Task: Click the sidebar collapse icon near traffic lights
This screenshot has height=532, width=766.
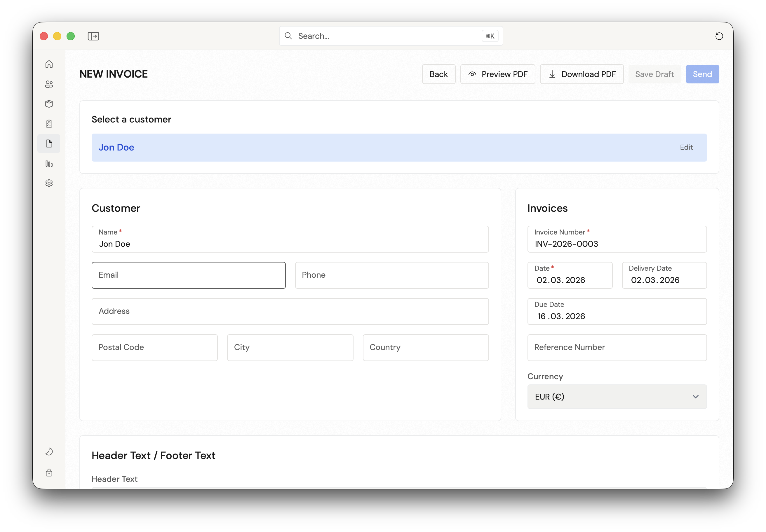Action: point(93,36)
